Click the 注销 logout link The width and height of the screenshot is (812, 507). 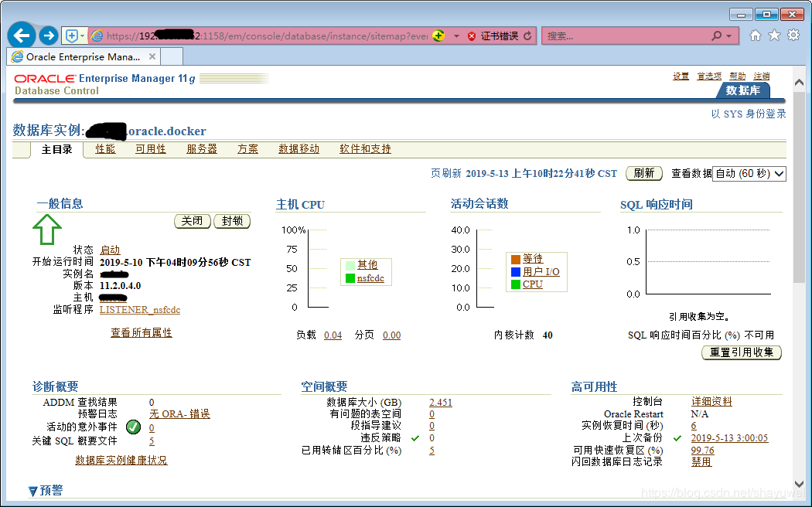pos(761,76)
